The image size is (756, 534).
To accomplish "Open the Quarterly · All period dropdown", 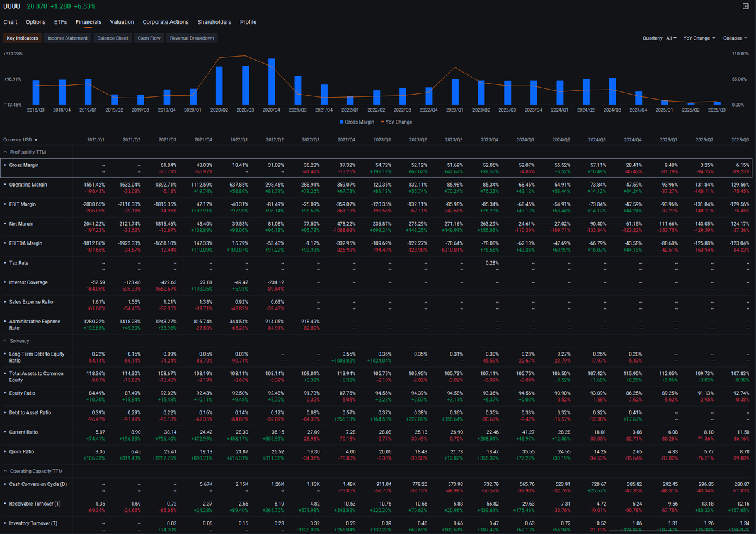I will (x=660, y=38).
